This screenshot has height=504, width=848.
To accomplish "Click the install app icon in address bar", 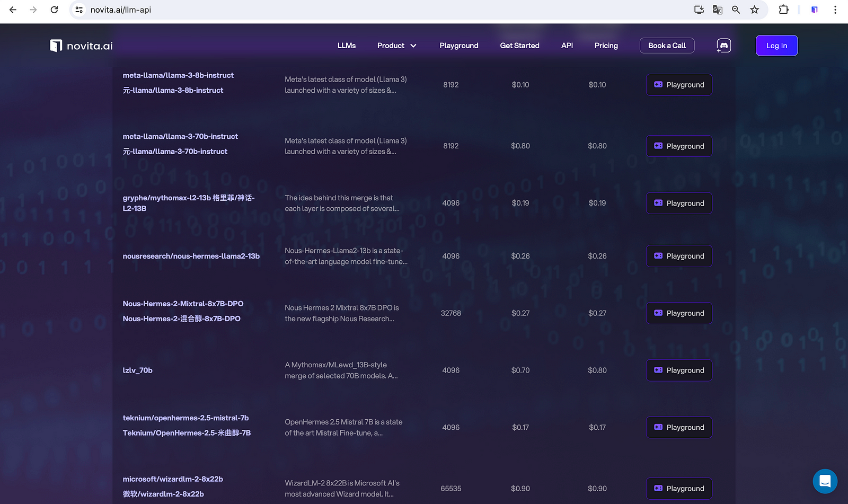I will 699,10.
